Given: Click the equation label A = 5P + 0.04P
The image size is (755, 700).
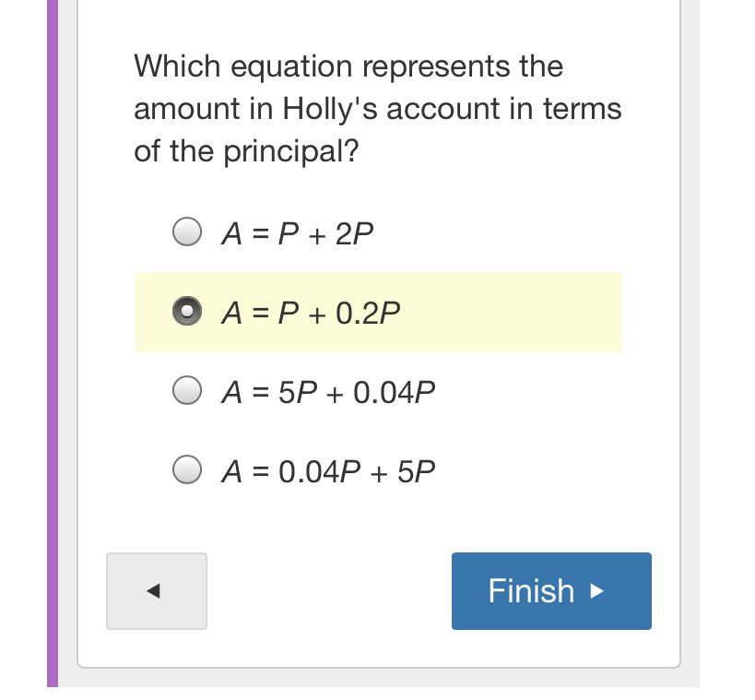Looking at the screenshot, I should (327, 393).
